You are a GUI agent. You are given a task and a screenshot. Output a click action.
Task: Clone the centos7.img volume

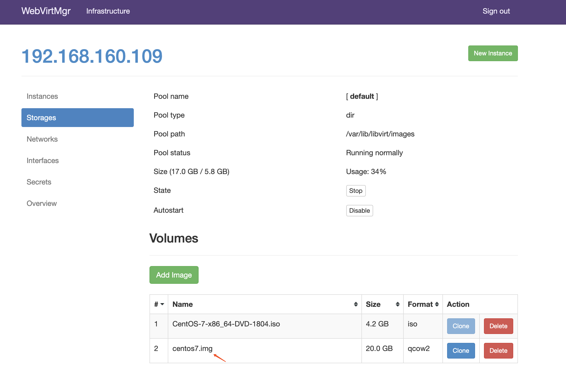pos(461,351)
